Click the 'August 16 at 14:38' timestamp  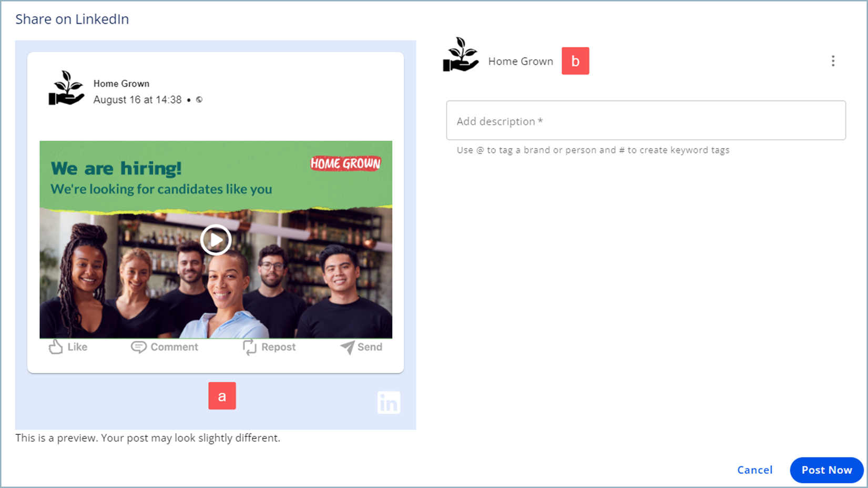[x=138, y=100]
